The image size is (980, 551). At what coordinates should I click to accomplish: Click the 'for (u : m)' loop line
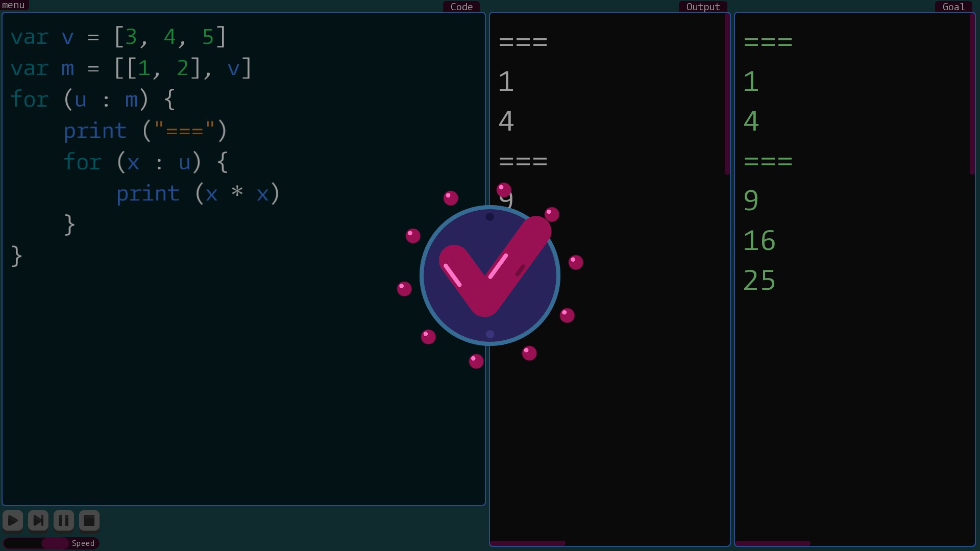coord(93,99)
